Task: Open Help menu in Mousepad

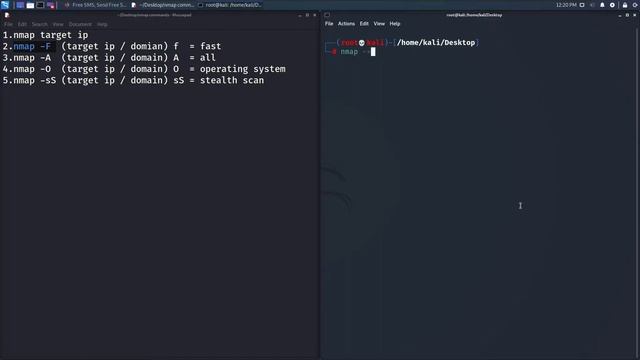Action: (102, 24)
